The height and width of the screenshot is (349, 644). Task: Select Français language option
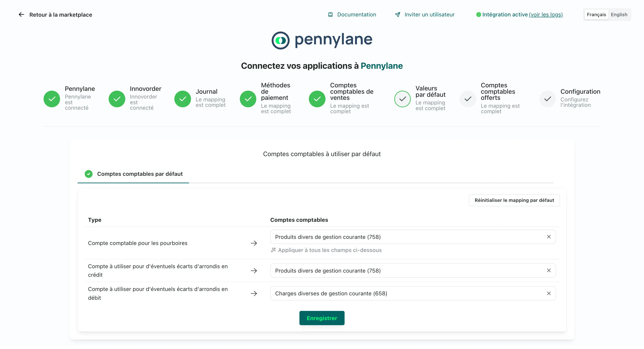(596, 14)
